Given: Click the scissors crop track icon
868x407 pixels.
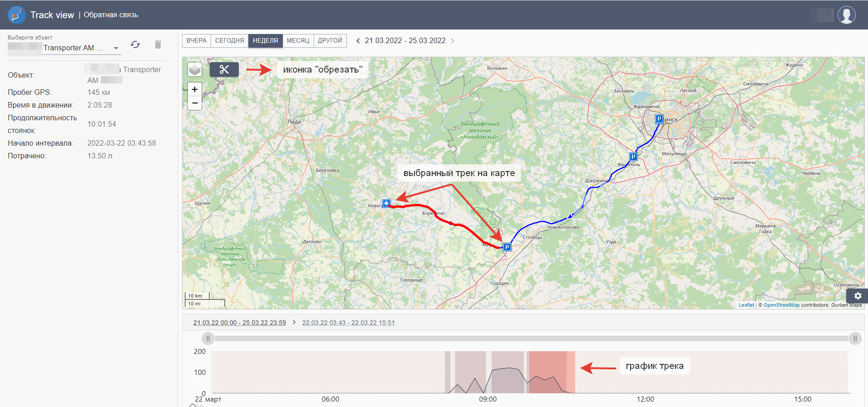Looking at the screenshot, I should point(224,69).
